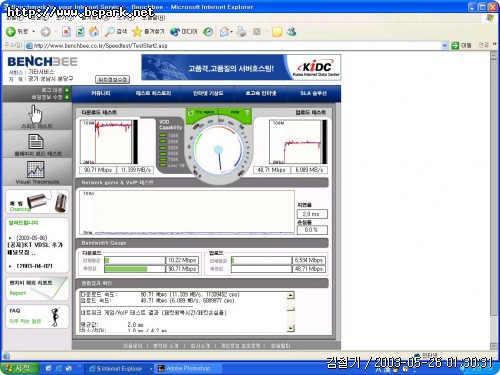Image resolution: width=500 pixels, height=375 pixels.
Task: Open Search (검색) from the IE toolbar
Action: pos(116,32)
